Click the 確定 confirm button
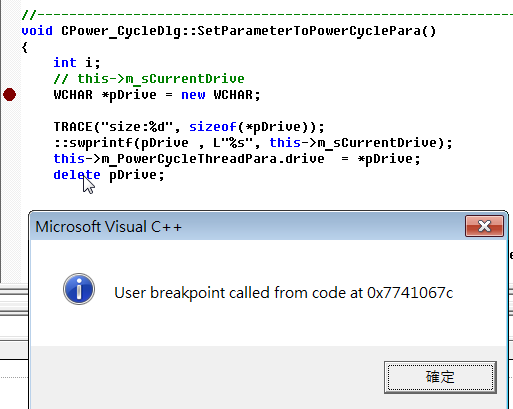Screen dimensions: 513x409 pyautogui.click(x=440, y=377)
